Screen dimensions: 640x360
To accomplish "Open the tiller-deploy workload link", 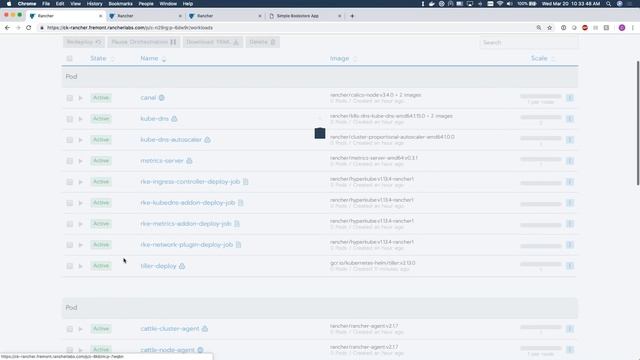I will pos(158,266).
